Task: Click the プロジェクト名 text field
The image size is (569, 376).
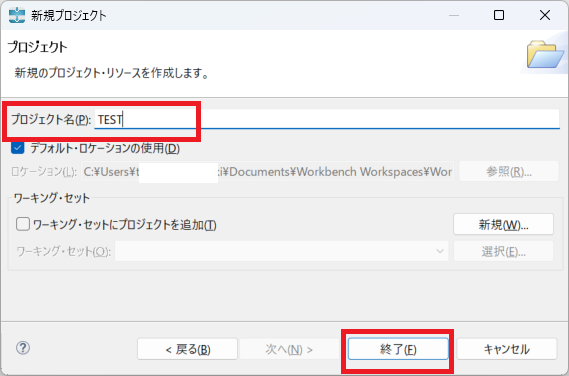Action: (x=327, y=119)
